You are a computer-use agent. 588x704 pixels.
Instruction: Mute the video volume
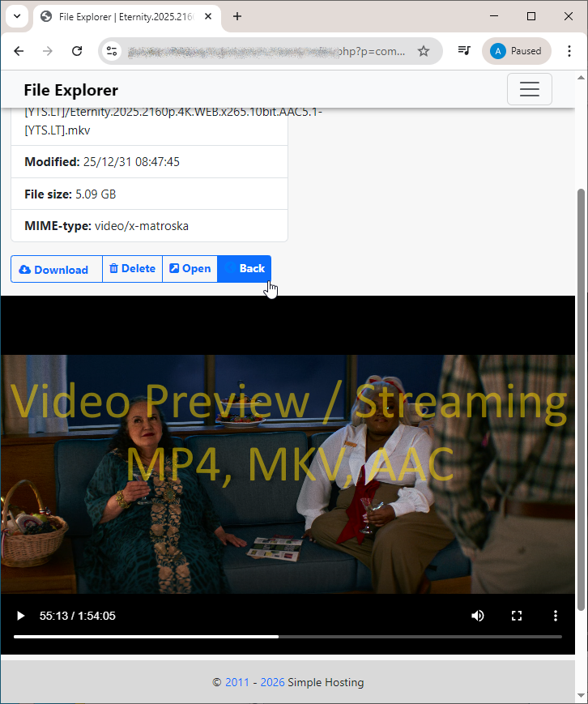click(x=478, y=616)
